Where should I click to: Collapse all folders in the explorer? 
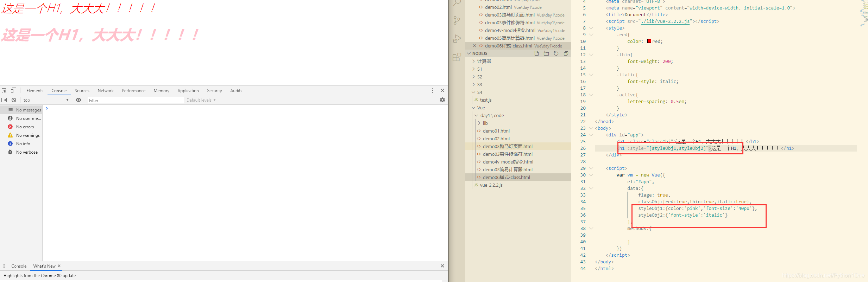[x=566, y=53]
